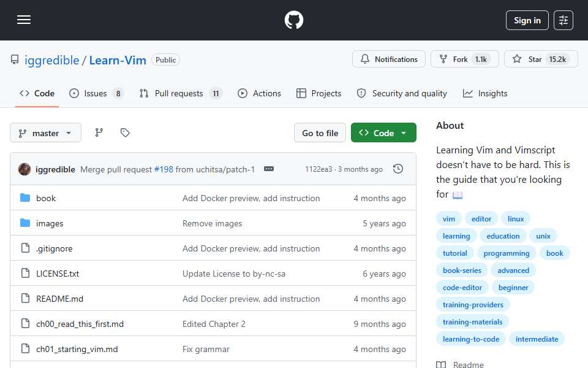Viewport: 588px width, 368px height.
Task: Select the beginner topic tag
Action: (513, 288)
